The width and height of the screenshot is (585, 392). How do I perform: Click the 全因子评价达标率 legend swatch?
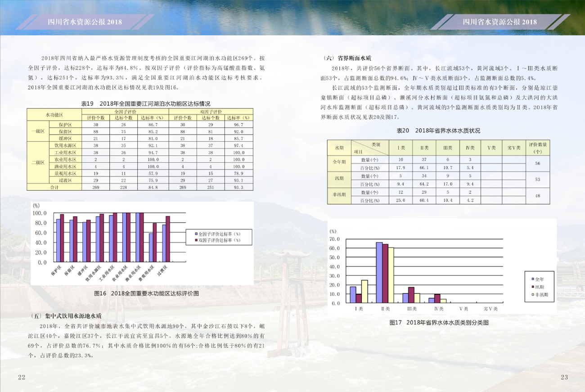tap(196, 234)
